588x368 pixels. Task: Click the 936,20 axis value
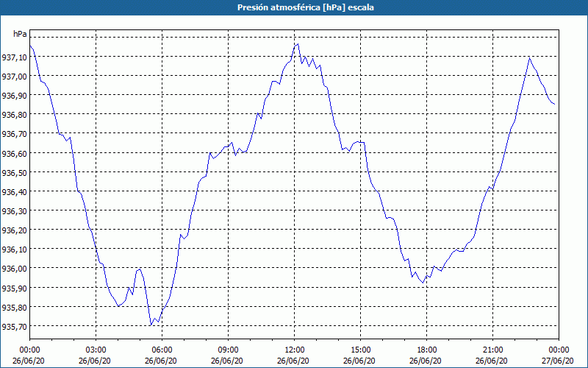point(14,230)
